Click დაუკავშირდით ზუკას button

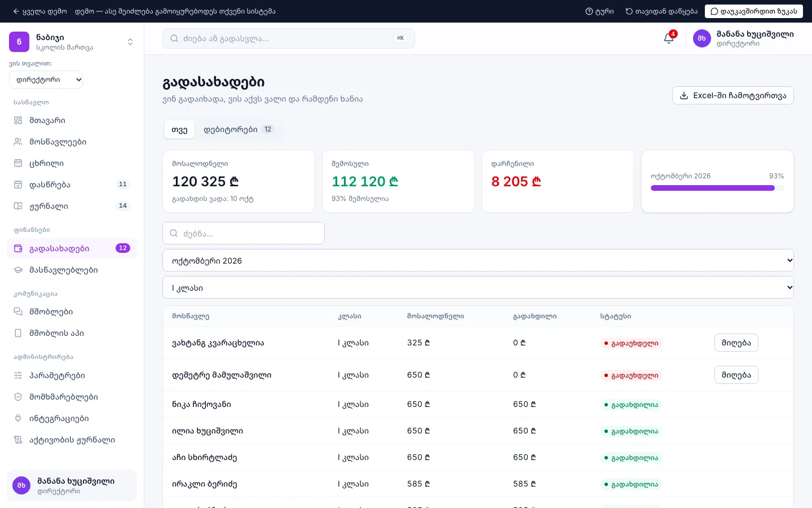pyautogui.click(x=754, y=11)
